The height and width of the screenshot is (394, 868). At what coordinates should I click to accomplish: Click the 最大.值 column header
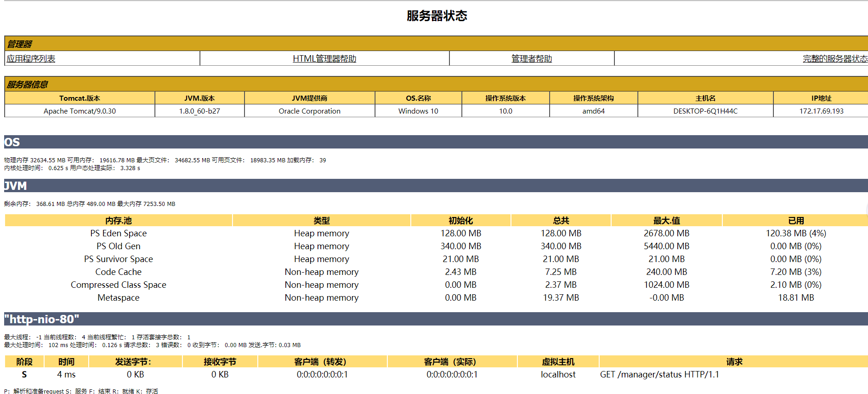pos(667,220)
